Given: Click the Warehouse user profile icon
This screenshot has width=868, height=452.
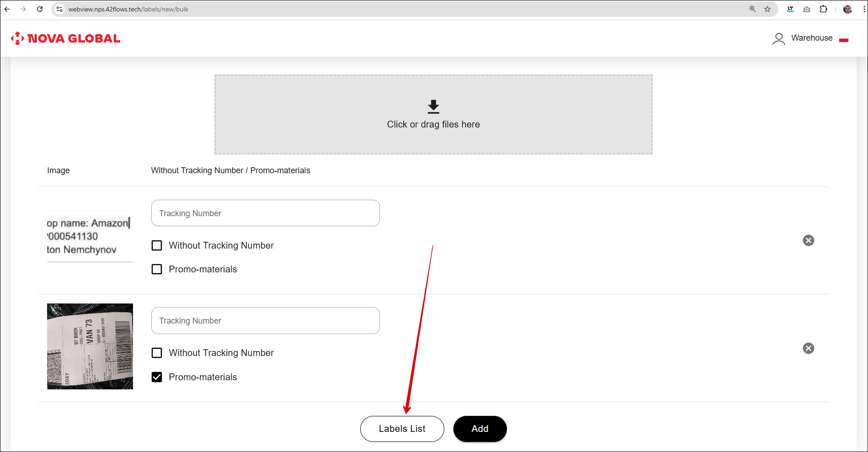Looking at the screenshot, I should [x=778, y=38].
